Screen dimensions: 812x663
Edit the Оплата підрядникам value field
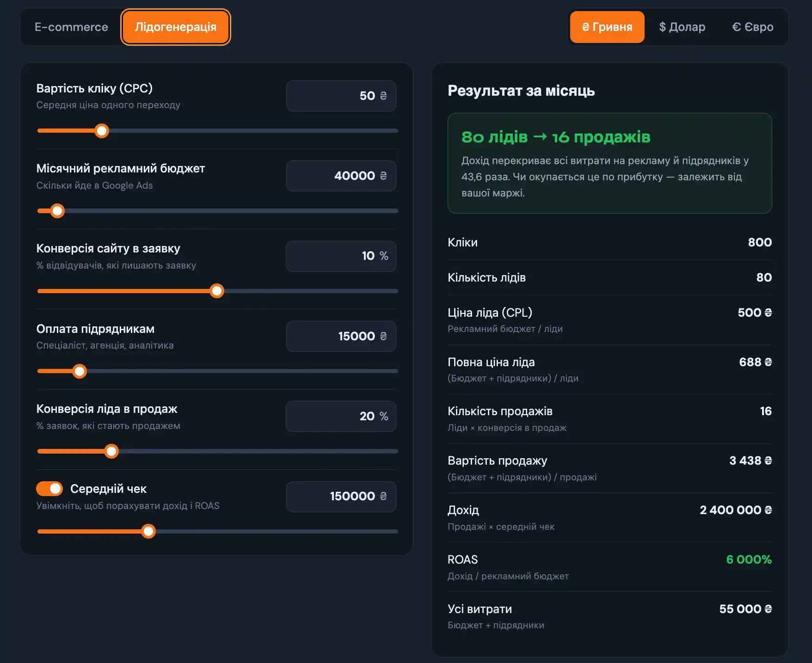click(x=341, y=336)
